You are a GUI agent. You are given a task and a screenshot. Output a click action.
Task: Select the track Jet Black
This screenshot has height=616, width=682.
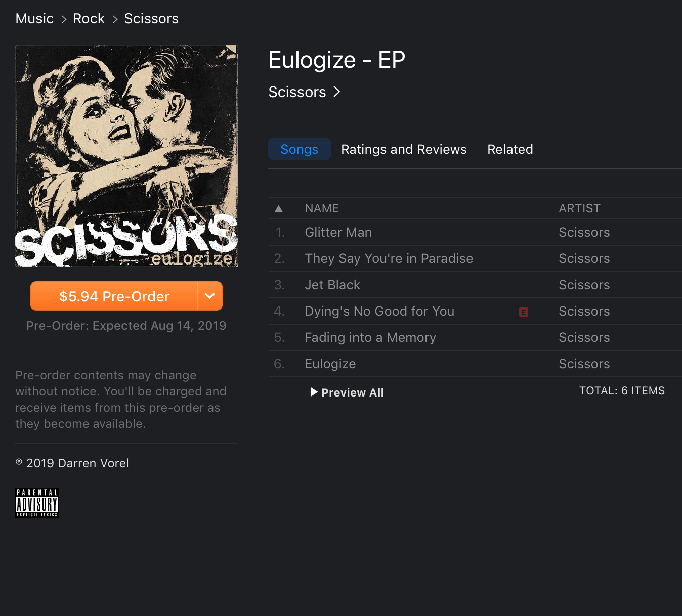(x=476, y=285)
